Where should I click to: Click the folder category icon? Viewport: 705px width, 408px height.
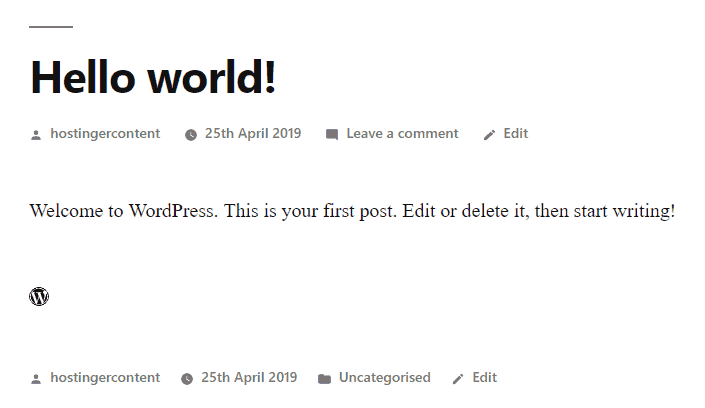click(x=324, y=379)
